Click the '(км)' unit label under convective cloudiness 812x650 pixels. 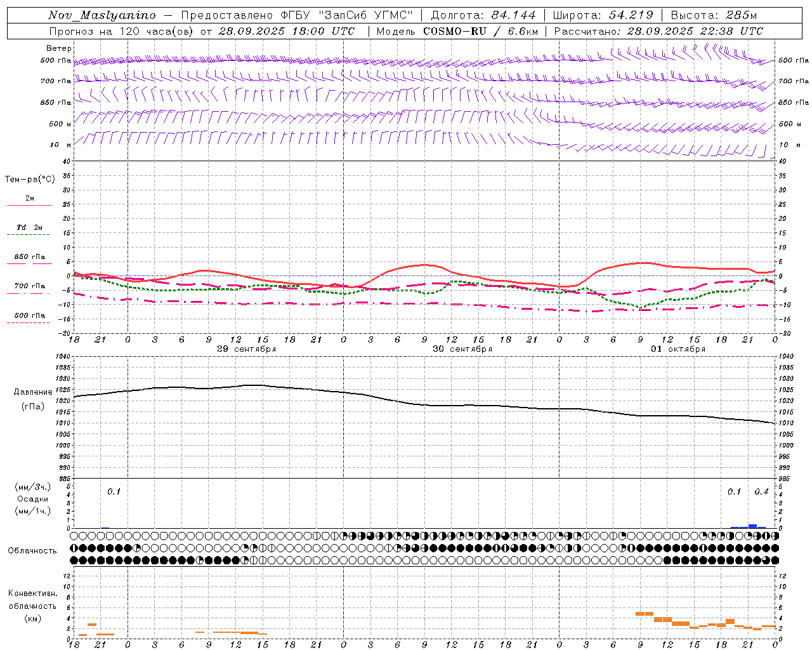pyautogui.click(x=33, y=618)
